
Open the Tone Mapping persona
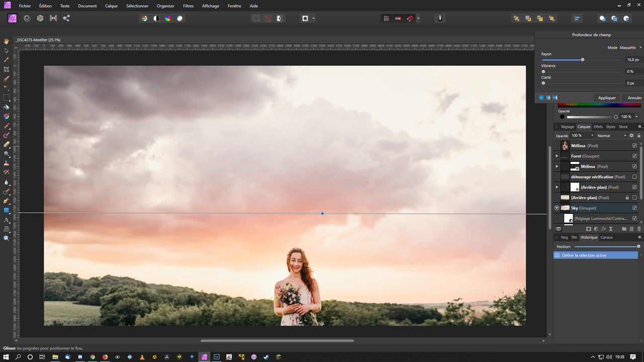pyautogui.click(x=53, y=18)
